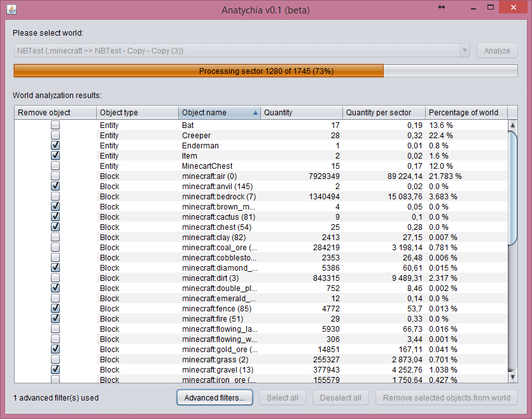Select the 'minecraft:cactus (81)' name cell

[x=220, y=217]
